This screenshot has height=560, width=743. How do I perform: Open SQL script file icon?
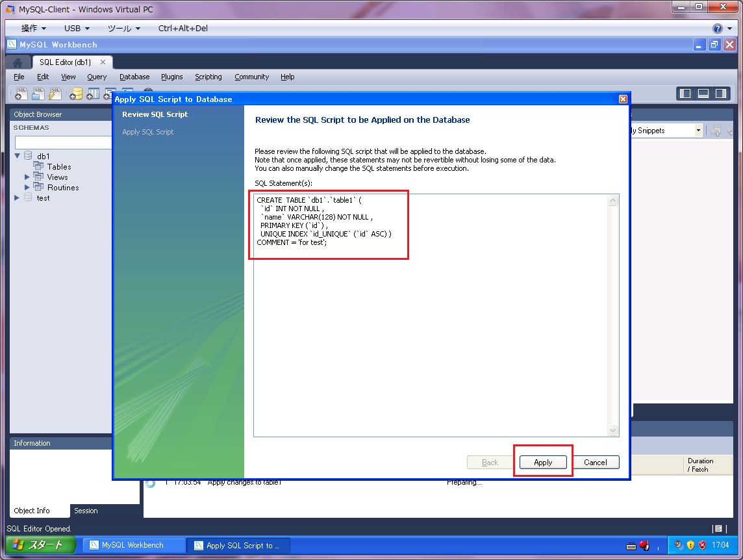38,94
